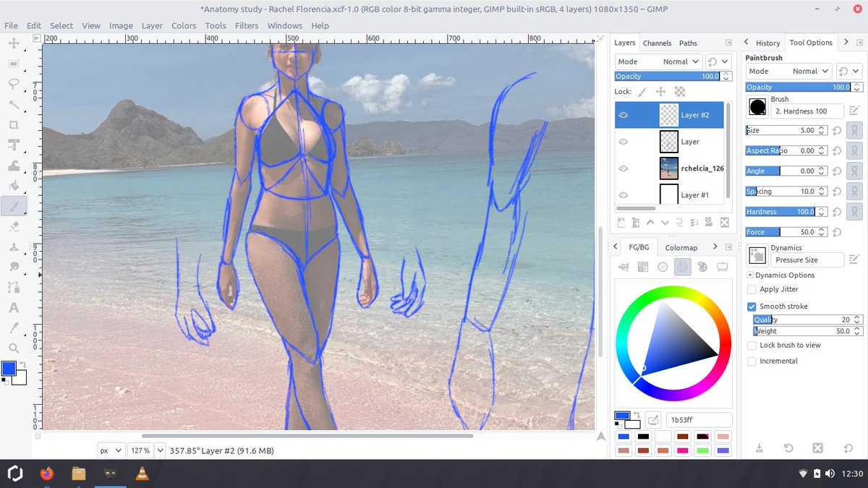Screen dimensions: 868x488
Task: Select the Eraser tool
Action: pos(14,226)
